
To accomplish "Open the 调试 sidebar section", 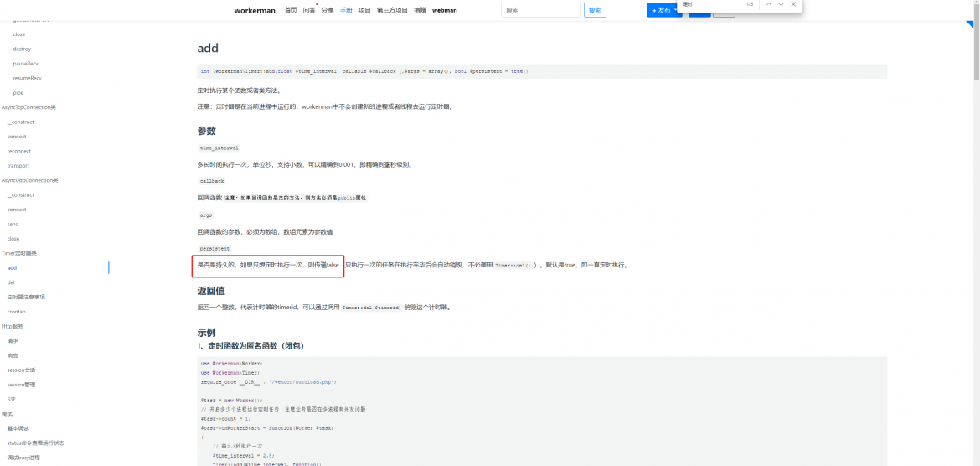I will click(7, 413).
